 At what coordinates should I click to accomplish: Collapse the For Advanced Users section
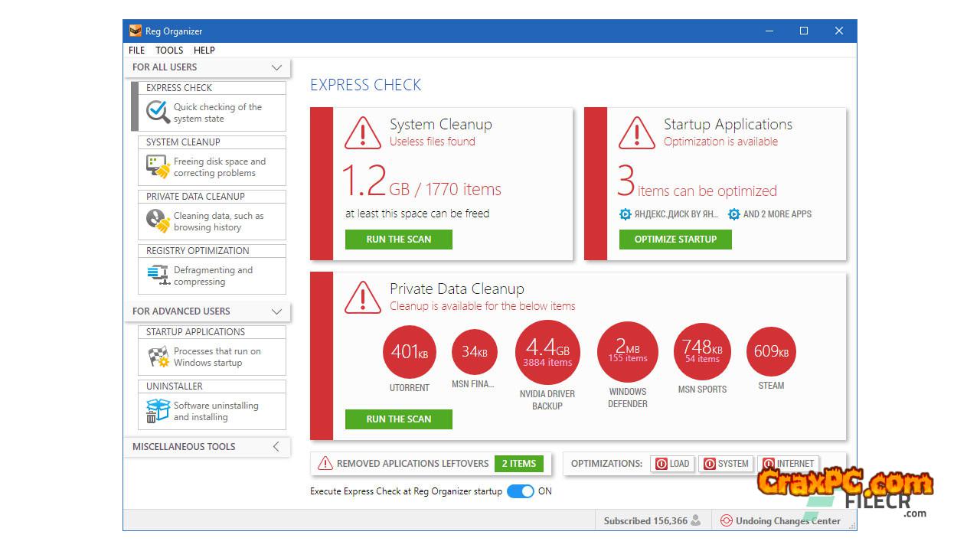(x=276, y=311)
